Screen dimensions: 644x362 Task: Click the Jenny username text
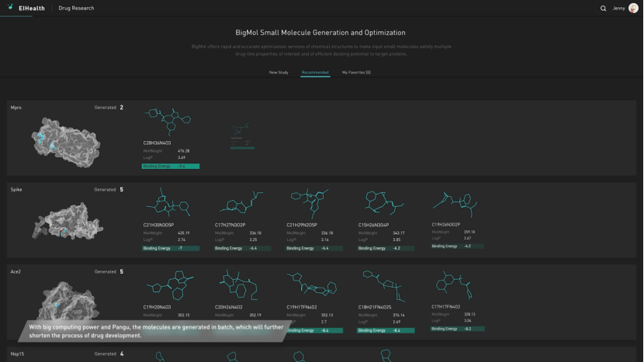618,9
